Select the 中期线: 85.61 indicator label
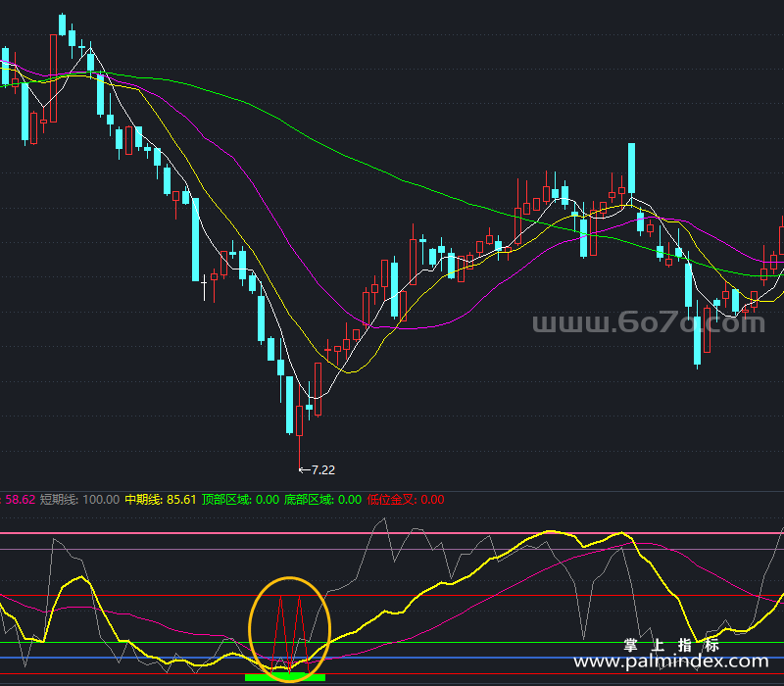 [x=161, y=500]
